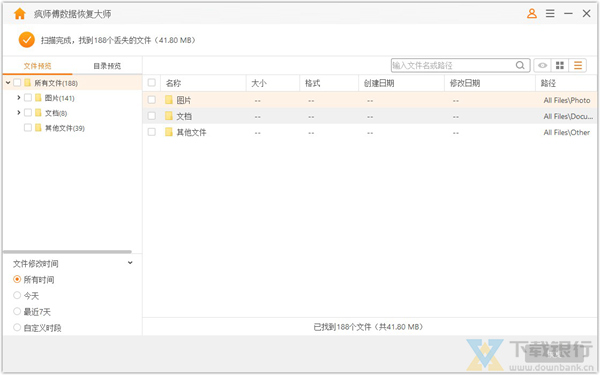Viewport: 600px width, 375px height.
Task: Open the 文档 folder name in file list
Action: (184, 116)
